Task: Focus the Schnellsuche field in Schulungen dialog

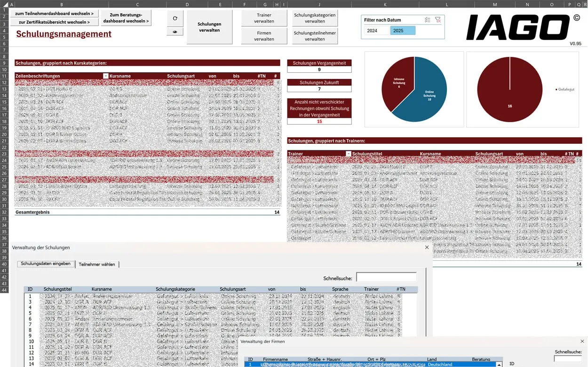Action: coord(386,277)
